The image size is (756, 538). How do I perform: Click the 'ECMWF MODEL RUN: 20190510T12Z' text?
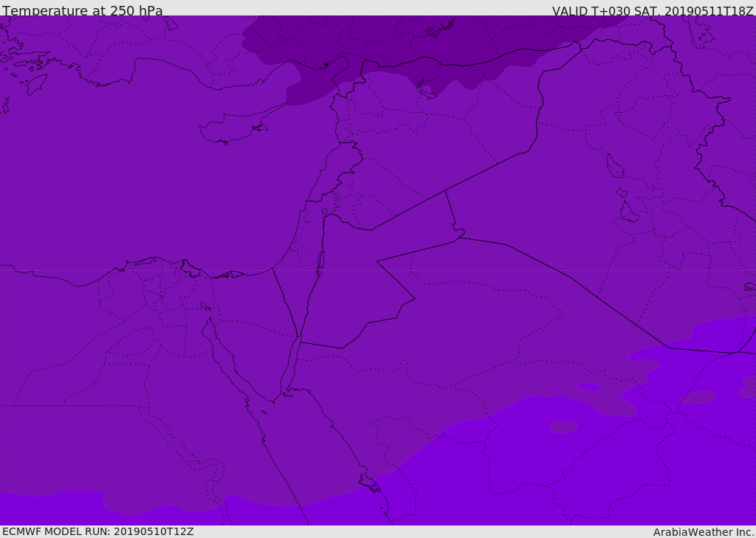pyautogui.click(x=98, y=531)
